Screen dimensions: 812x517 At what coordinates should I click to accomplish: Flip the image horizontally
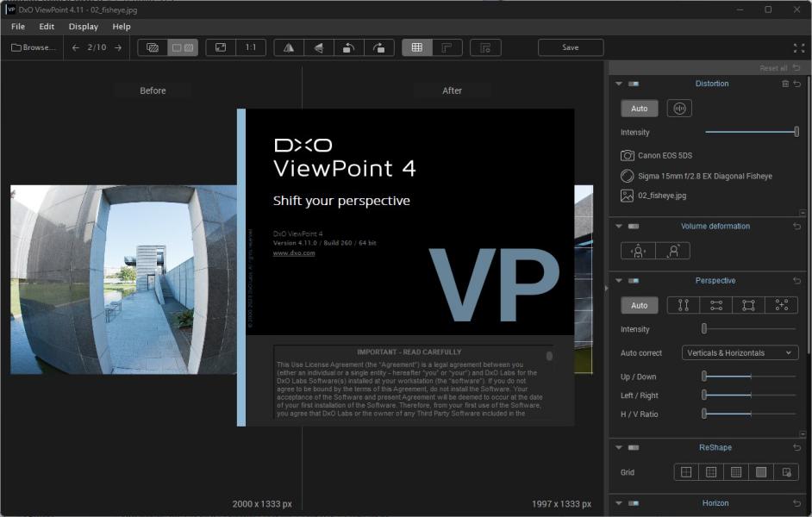pyautogui.click(x=289, y=47)
